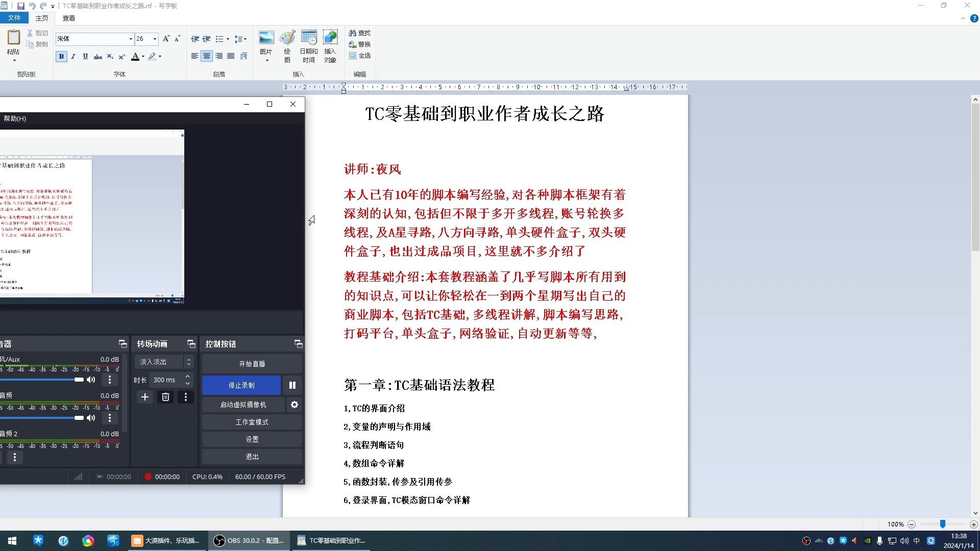Image resolution: width=980 pixels, height=551 pixels.
Task: Toggle strikethrough formatting in the ribbon
Action: 97,56
